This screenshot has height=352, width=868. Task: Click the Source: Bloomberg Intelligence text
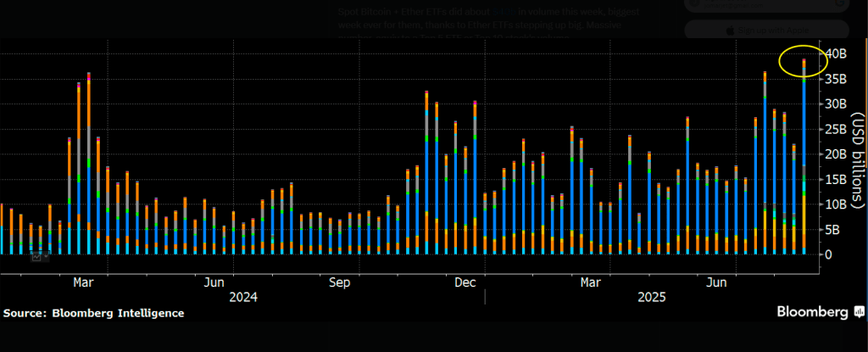click(93, 313)
